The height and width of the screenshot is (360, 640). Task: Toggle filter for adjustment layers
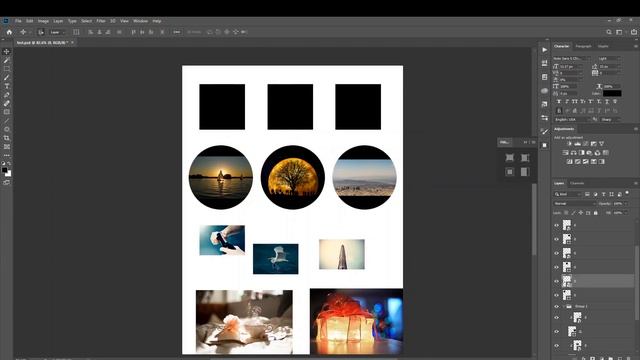click(x=595, y=194)
